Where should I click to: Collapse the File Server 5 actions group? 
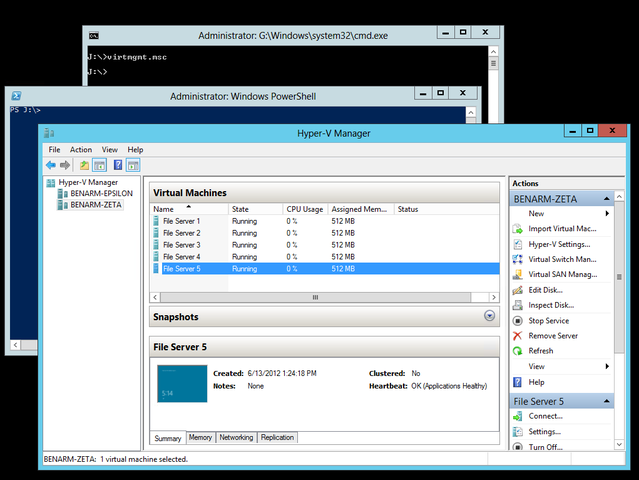[606, 401]
